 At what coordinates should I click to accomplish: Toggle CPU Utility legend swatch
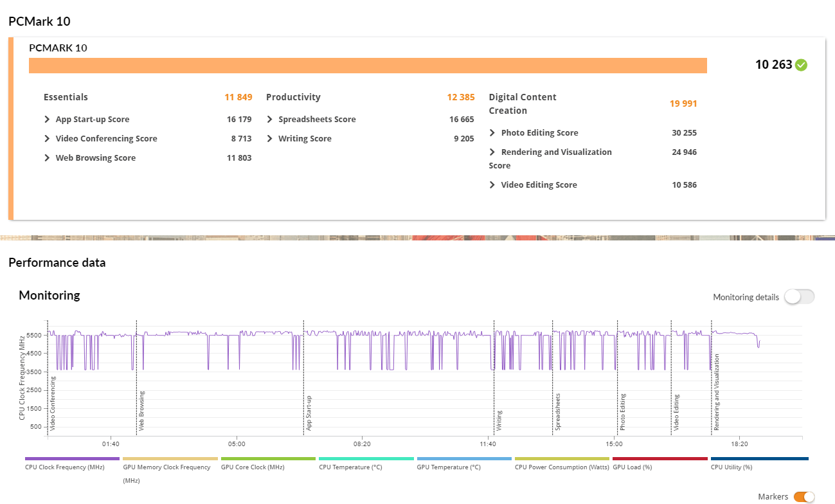(759, 459)
